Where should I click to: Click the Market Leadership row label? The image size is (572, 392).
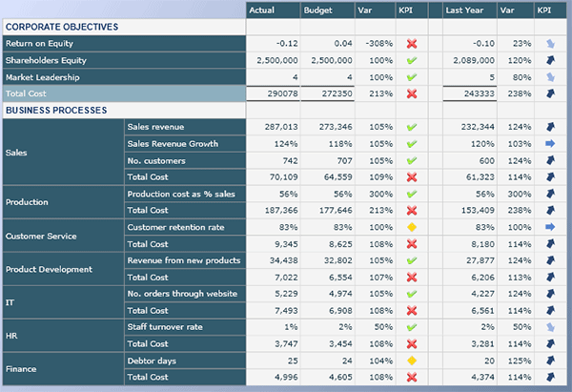coord(43,77)
